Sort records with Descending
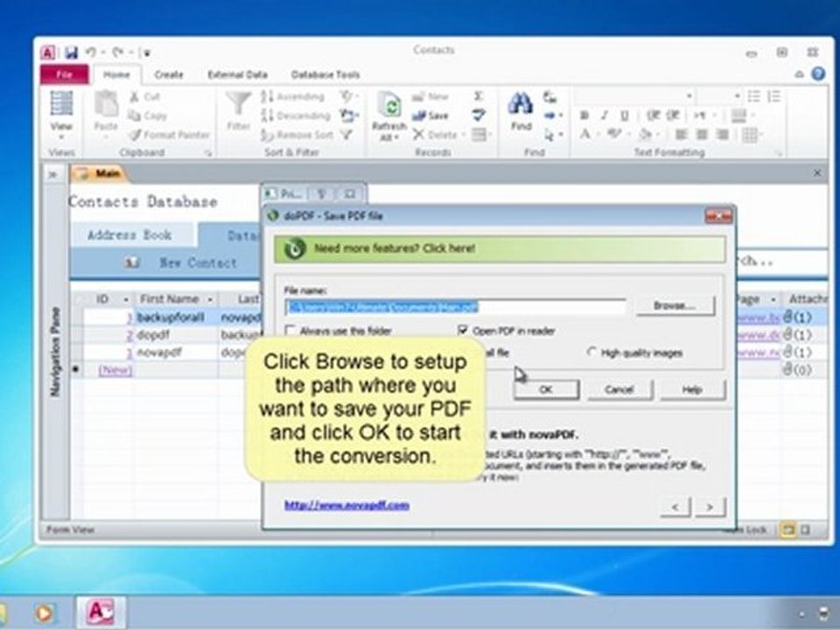840x630 pixels. point(295,115)
